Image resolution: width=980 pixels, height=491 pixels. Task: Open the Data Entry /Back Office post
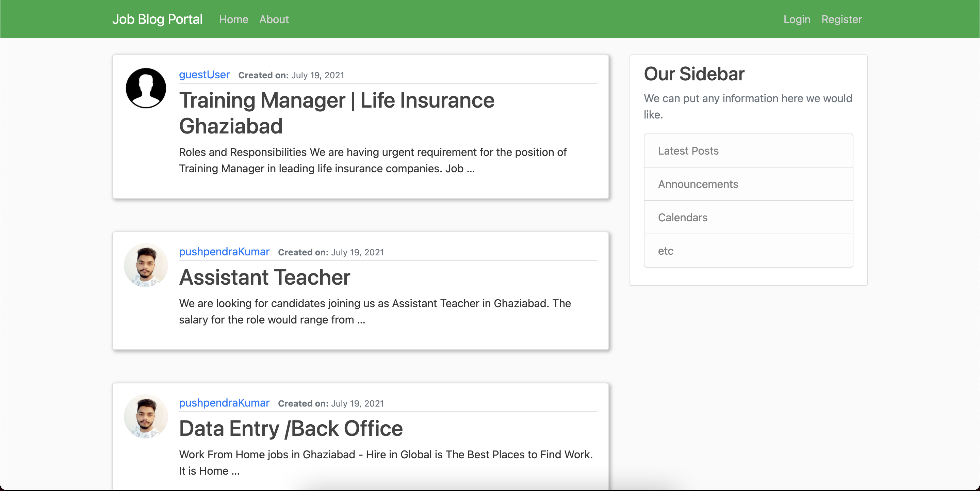[x=291, y=428]
